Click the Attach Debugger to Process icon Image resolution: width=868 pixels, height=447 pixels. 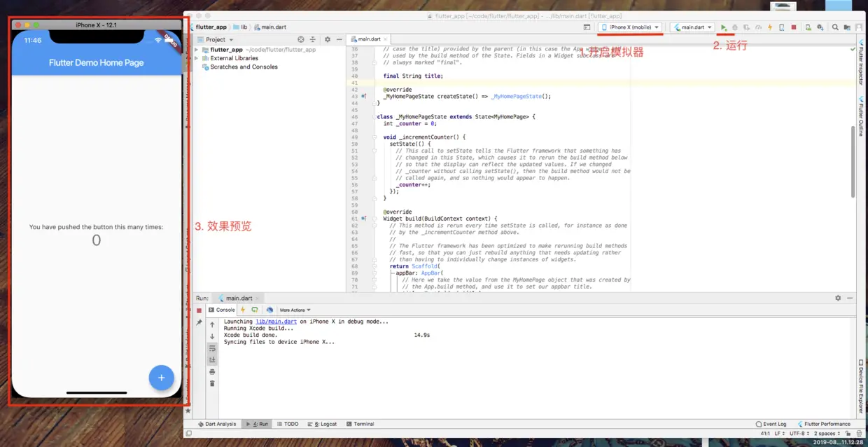click(782, 27)
